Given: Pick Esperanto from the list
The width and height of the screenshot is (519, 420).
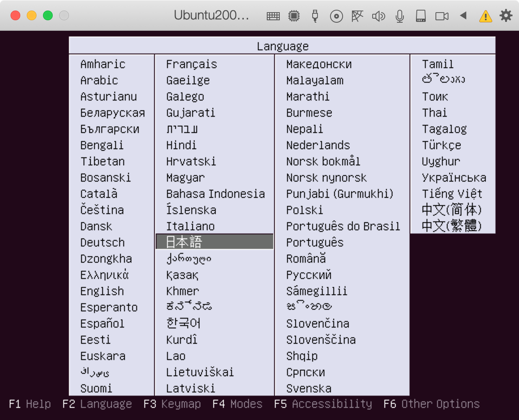Looking at the screenshot, I should tap(109, 307).
